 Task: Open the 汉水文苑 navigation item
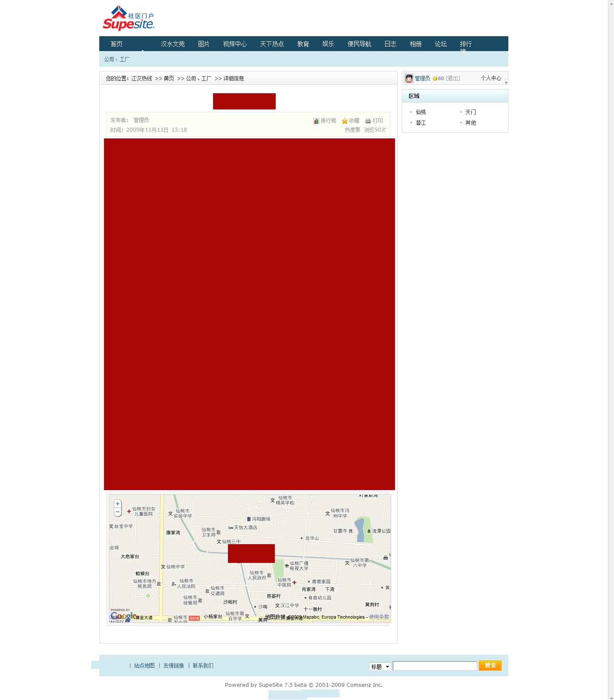(173, 44)
